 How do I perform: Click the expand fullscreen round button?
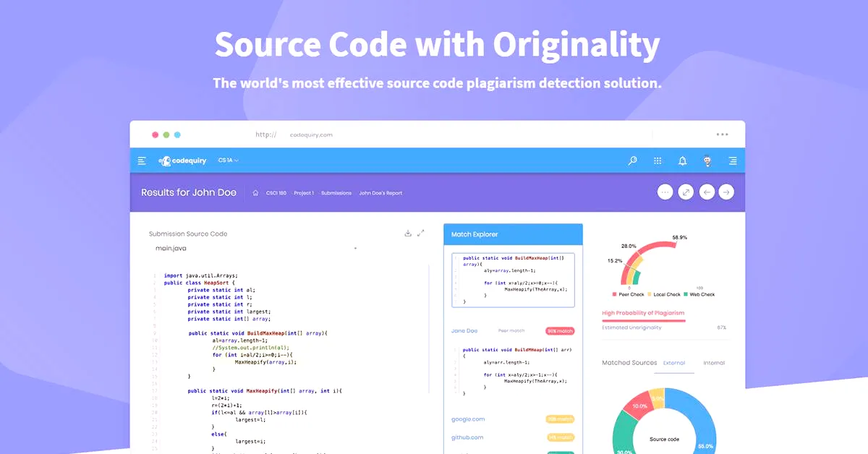coord(686,192)
